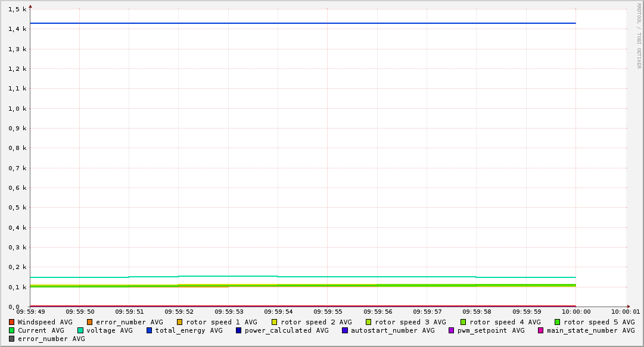Pick the rotor speed 4 AVG legend swatch

point(463,322)
